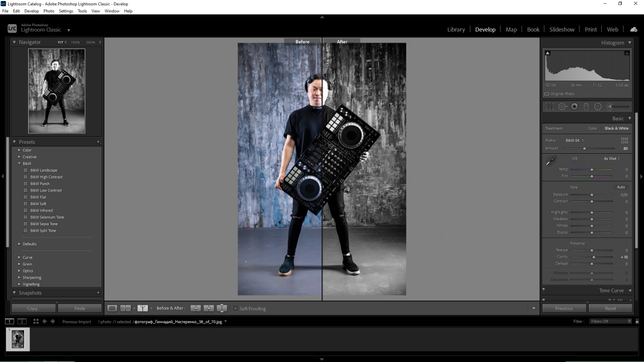The height and width of the screenshot is (362, 644).
Task: Pick the White Balance Selector eyedropper
Action: (551, 161)
